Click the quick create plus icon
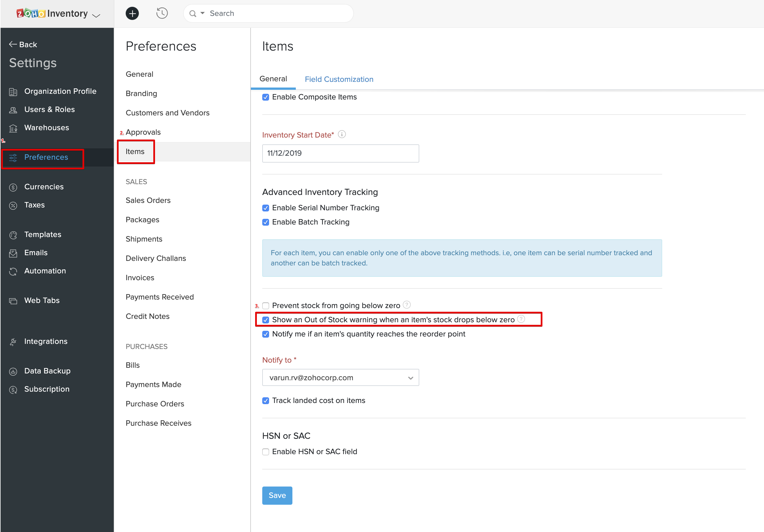The image size is (764, 532). tap(132, 13)
